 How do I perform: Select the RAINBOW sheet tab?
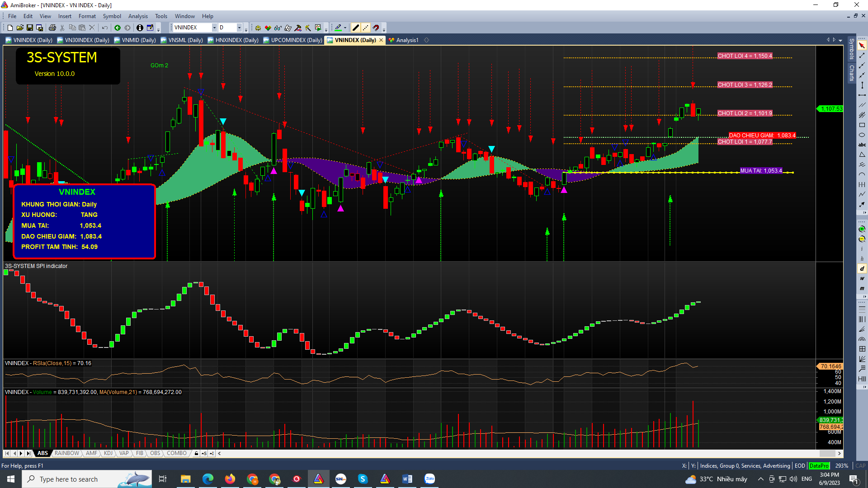[x=66, y=453]
